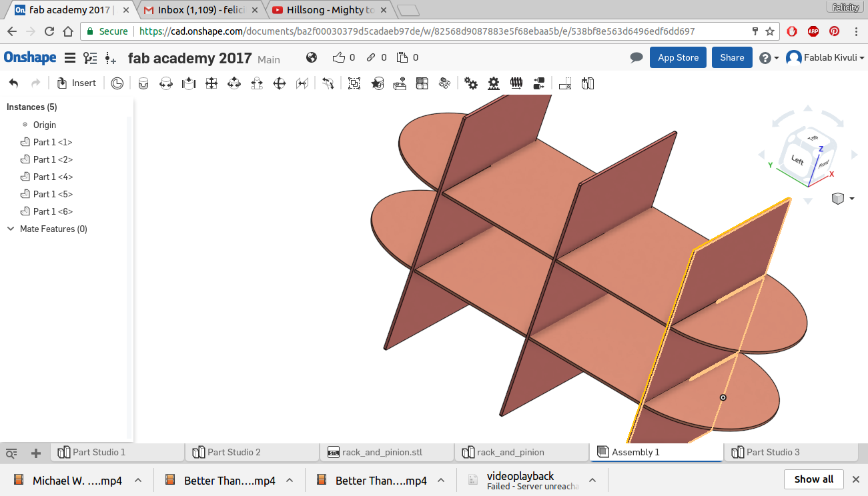Click the plus icon to add a tab

click(36, 453)
